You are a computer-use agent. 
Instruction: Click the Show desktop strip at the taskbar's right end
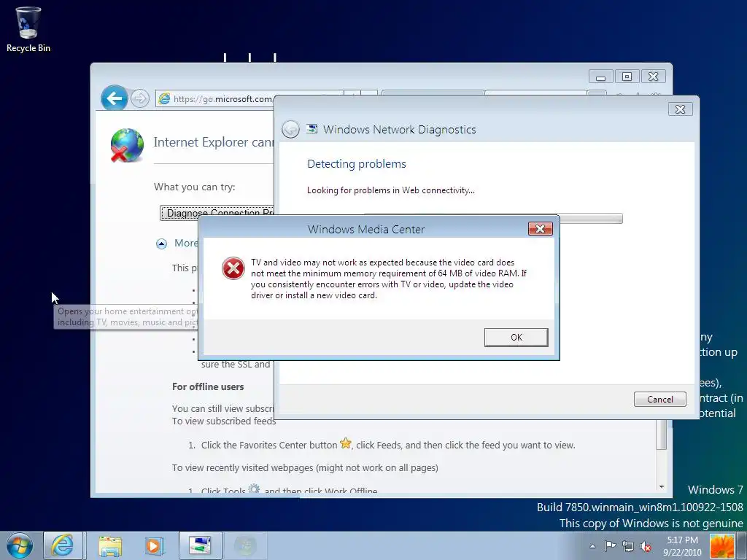[741, 545]
